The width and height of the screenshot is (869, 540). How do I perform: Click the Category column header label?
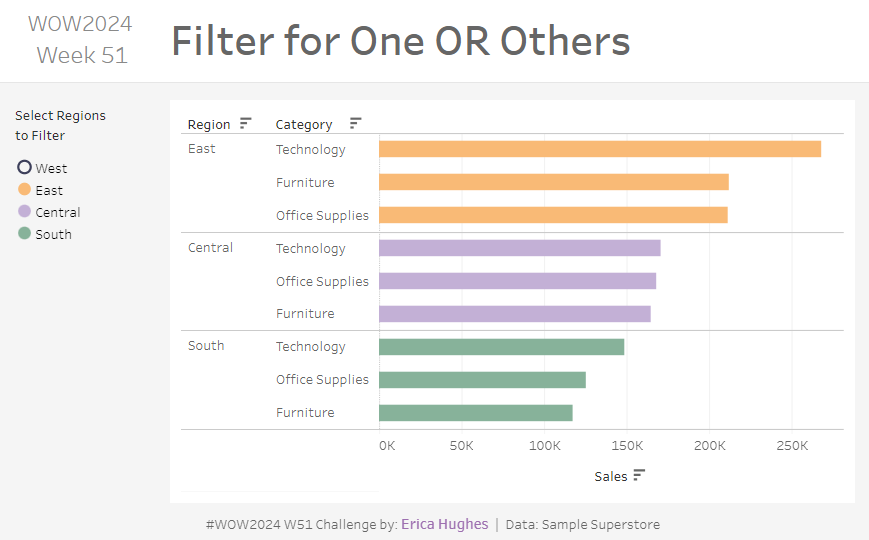pos(304,125)
